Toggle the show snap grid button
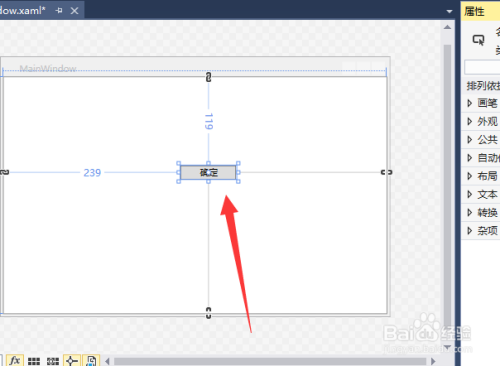The width and height of the screenshot is (500, 366). 34,361
